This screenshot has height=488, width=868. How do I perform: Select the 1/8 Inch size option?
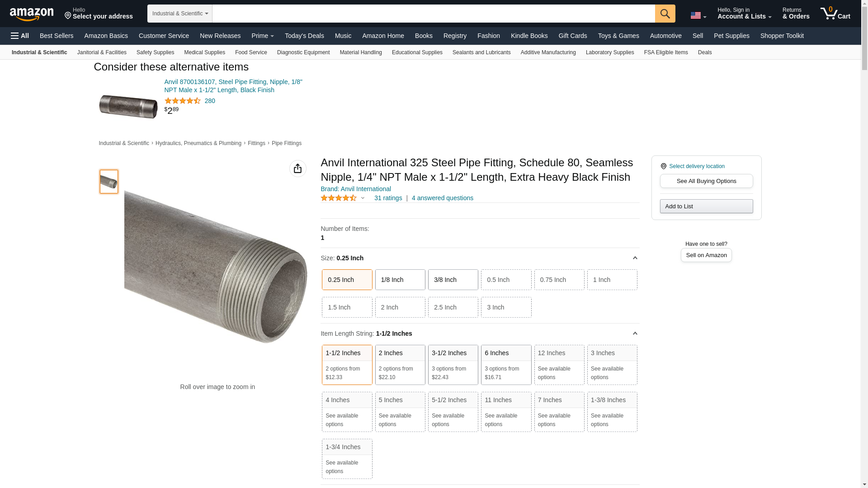[400, 280]
